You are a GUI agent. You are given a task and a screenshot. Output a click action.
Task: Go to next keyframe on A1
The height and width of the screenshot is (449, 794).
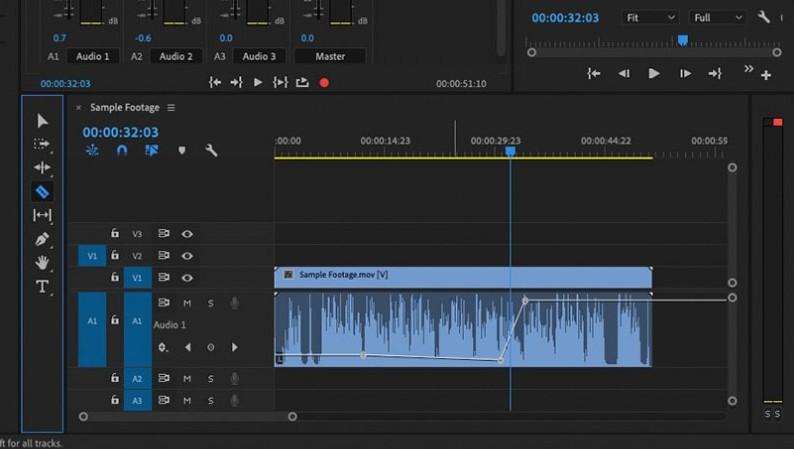click(234, 347)
